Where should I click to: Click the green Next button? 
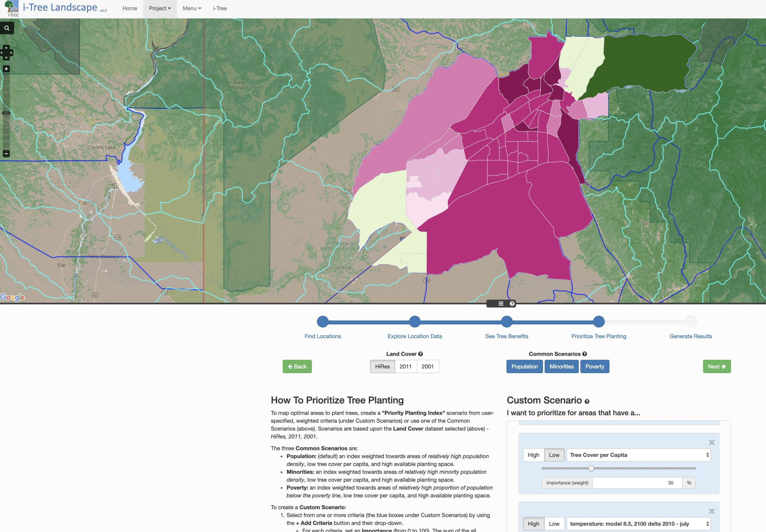click(717, 366)
